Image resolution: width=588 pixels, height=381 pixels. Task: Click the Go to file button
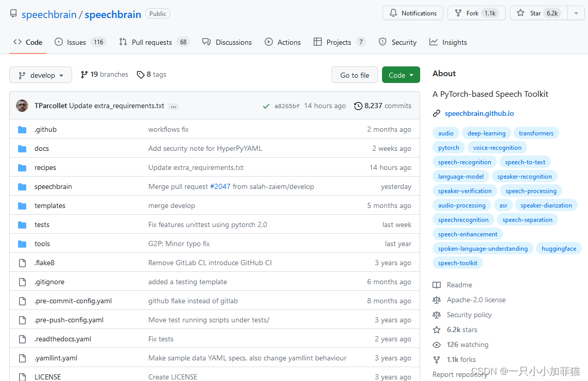354,75
